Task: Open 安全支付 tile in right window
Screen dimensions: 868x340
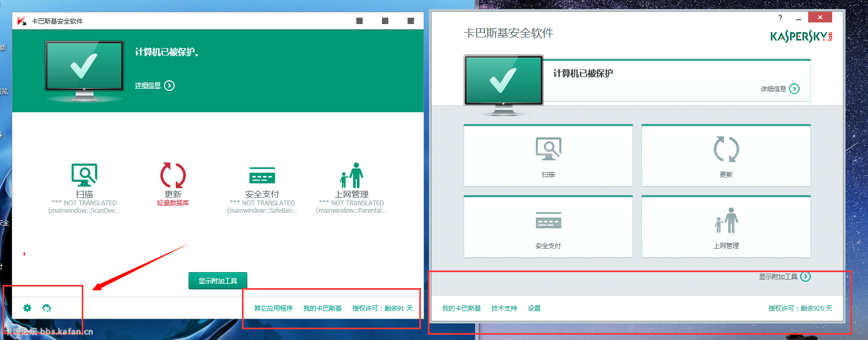Action: click(548, 227)
